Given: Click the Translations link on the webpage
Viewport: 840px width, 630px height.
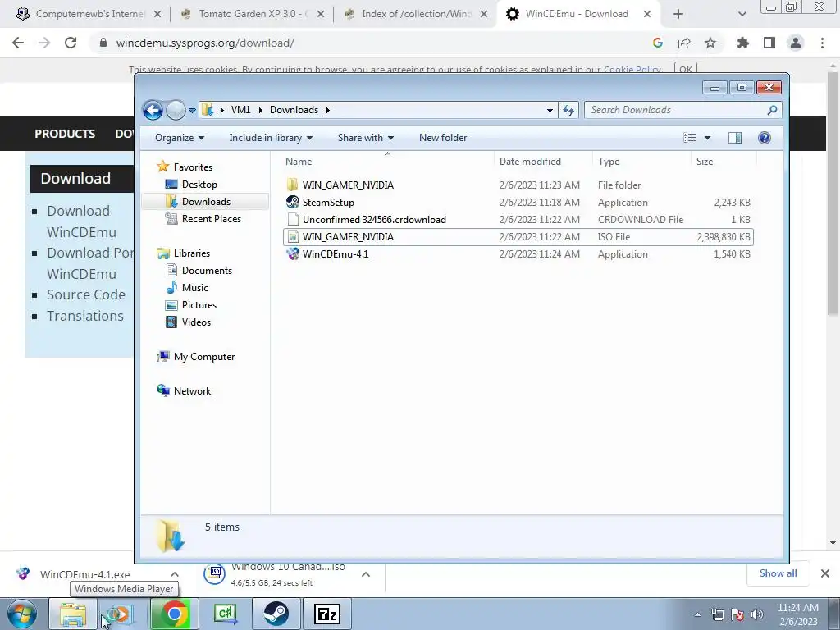Looking at the screenshot, I should point(85,316).
